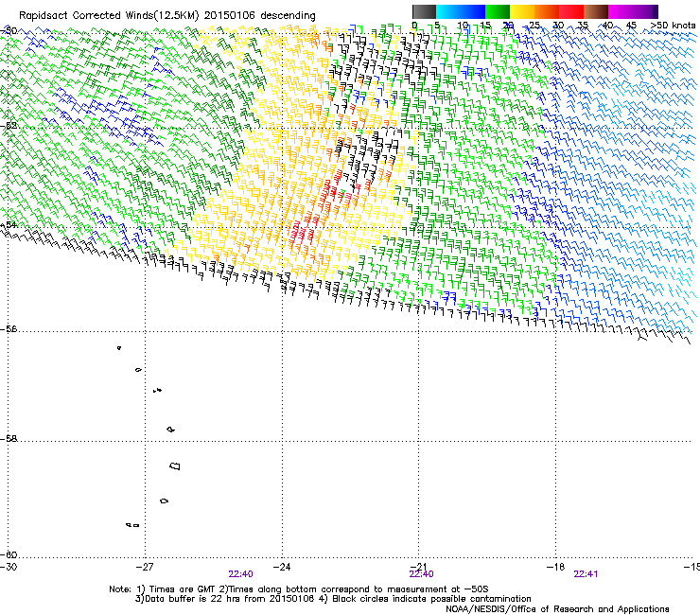Click the cyan-to-blue 5-15 knots legend segment

click(x=461, y=11)
